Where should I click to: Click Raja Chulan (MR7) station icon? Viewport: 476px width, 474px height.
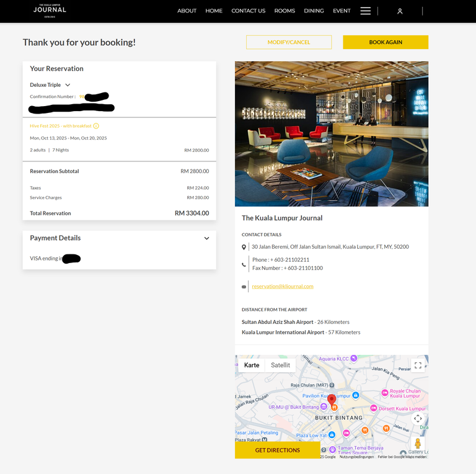(x=332, y=385)
